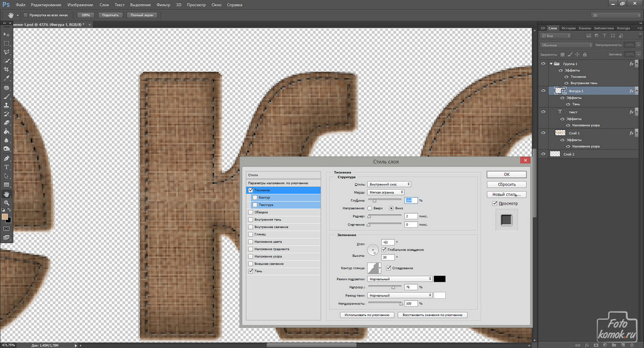Viewport: 644px width, 348px height.
Task: Uncheck the Тень effect checkbox
Action: (x=252, y=271)
